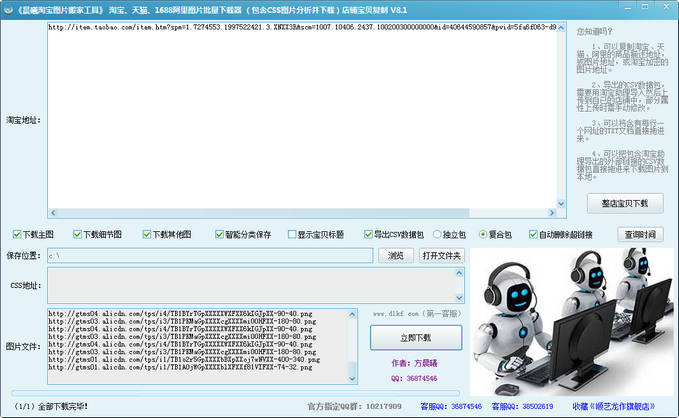
Task: Click the Taobao item URL line
Action: (302, 27)
